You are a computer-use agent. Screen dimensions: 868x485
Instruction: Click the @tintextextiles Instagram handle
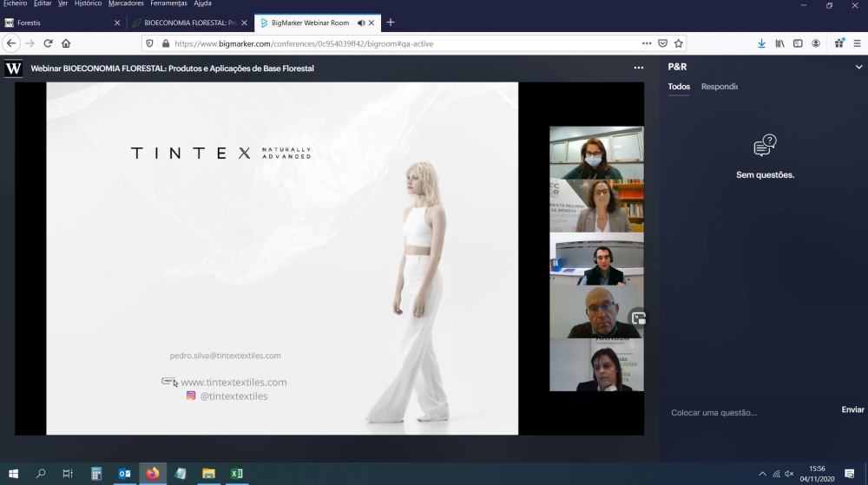point(233,396)
